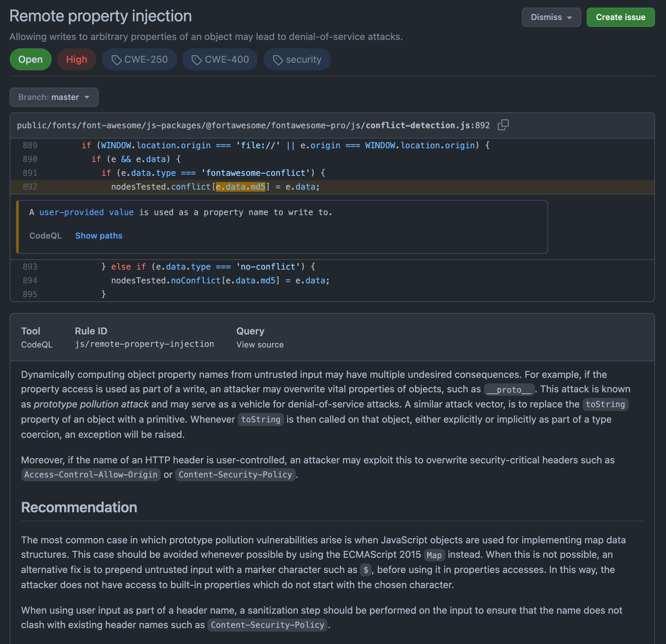Toggle the alert severity filter badge
The height and width of the screenshot is (644, 666).
coord(77,59)
